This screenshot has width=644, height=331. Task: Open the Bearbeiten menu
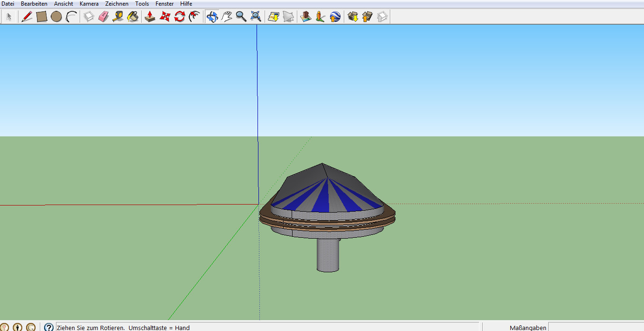point(34,4)
